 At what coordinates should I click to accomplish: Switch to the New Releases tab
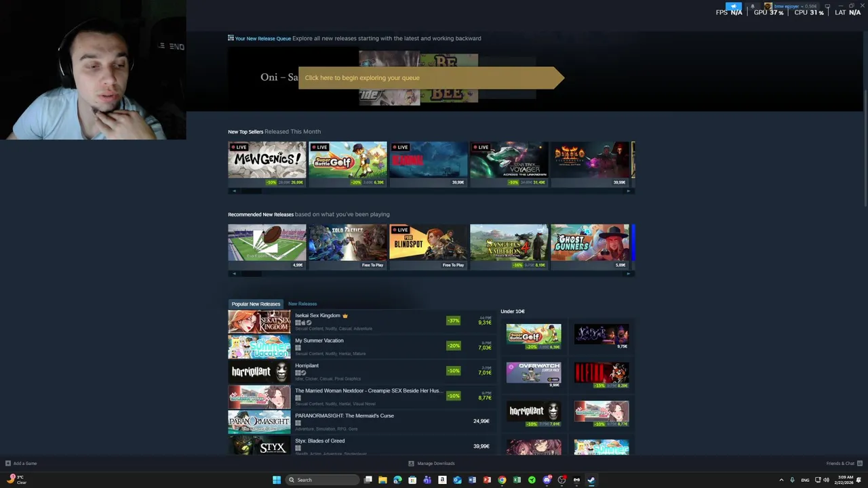302,304
